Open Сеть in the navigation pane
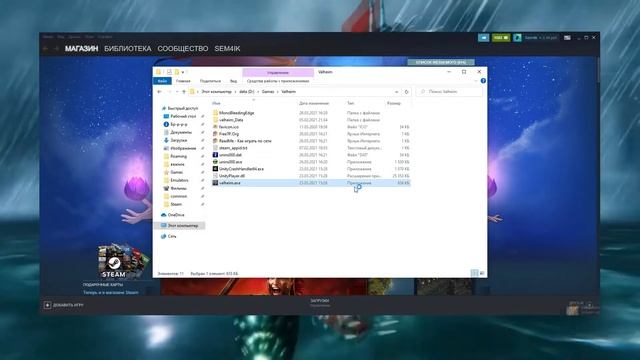This screenshot has width=640, height=360. pos(172,236)
